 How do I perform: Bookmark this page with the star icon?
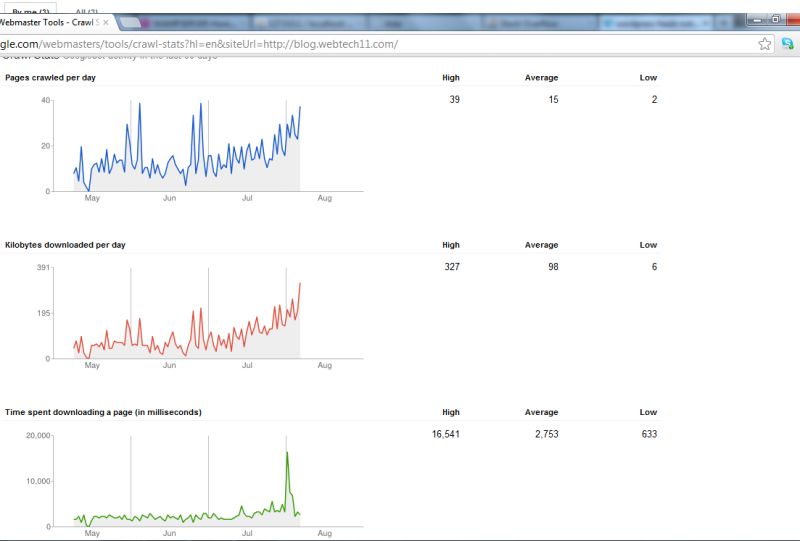pyautogui.click(x=764, y=44)
